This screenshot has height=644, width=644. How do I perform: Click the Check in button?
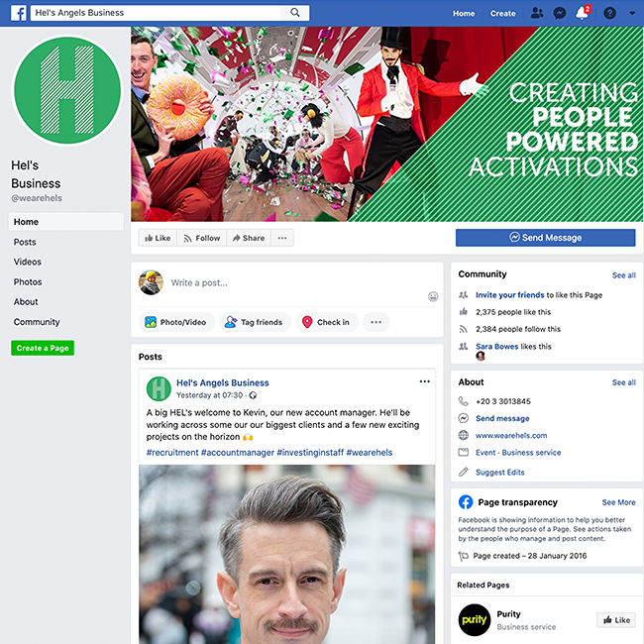(x=327, y=322)
